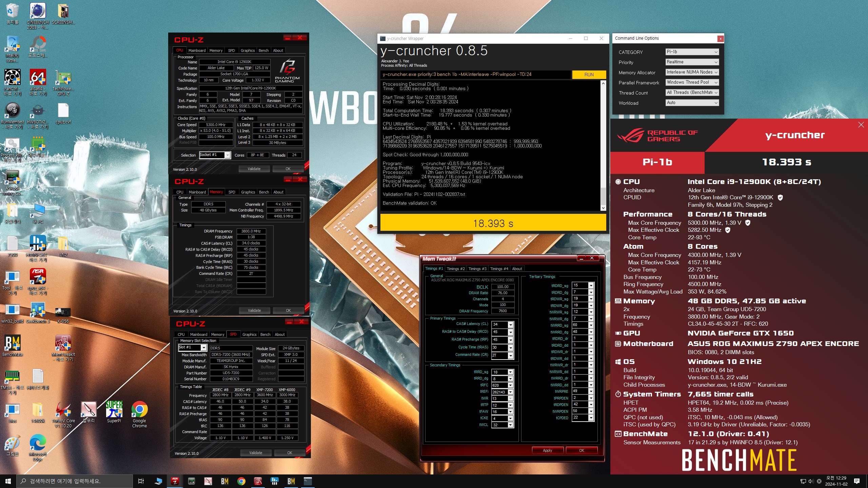Screen dimensions: 868x488
Task: Open the CINEBENCH 2003 desktop shortcut
Action: (x=38, y=16)
